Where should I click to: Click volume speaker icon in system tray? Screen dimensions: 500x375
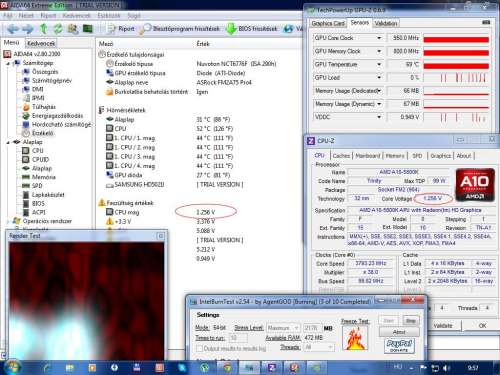coord(447,368)
